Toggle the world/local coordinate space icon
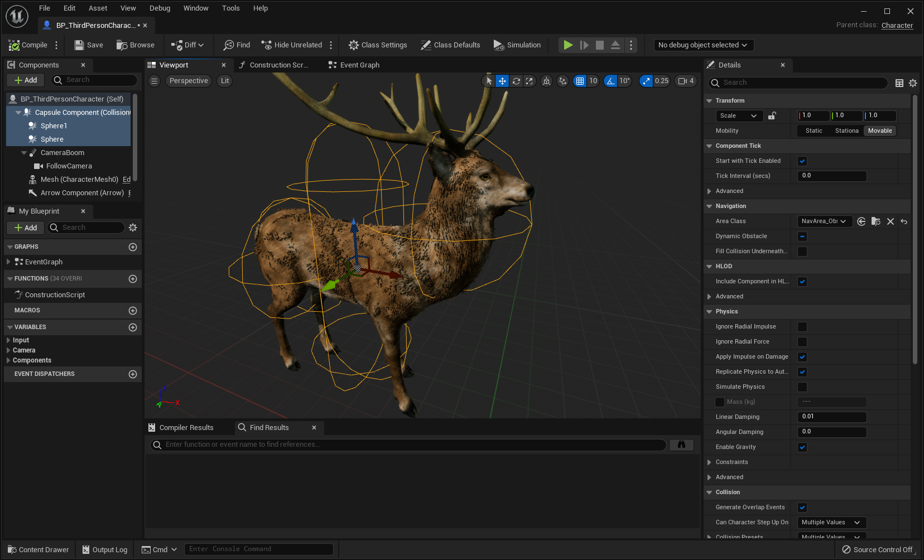The height and width of the screenshot is (560, 924). [547, 81]
